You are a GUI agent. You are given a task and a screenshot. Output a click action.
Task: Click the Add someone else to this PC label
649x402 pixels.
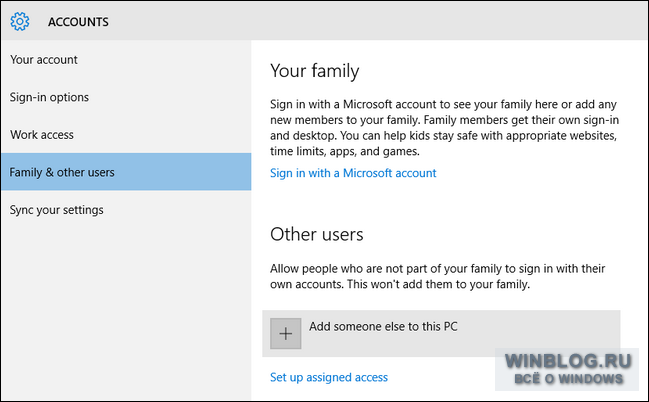click(x=383, y=327)
